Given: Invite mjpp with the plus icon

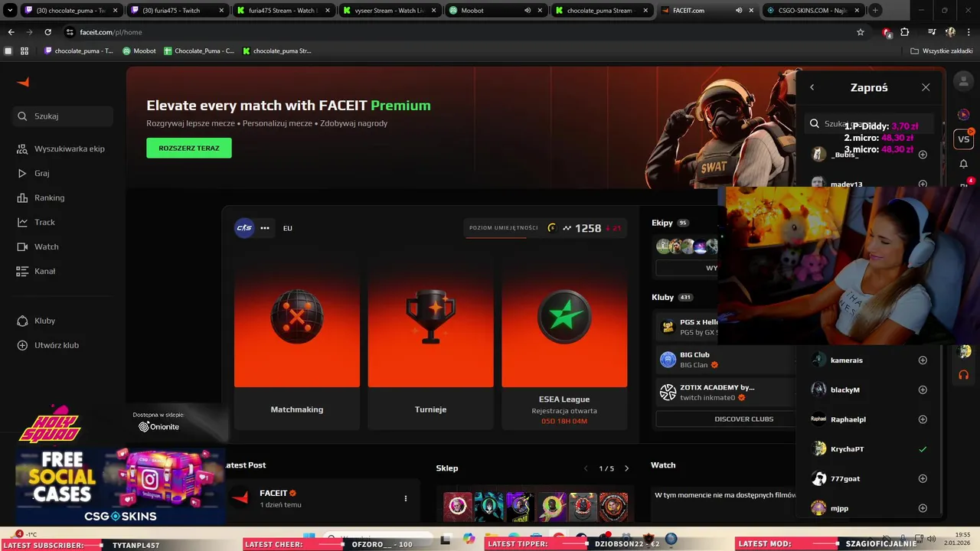Looking at the screenshot, I should [923, 508].
